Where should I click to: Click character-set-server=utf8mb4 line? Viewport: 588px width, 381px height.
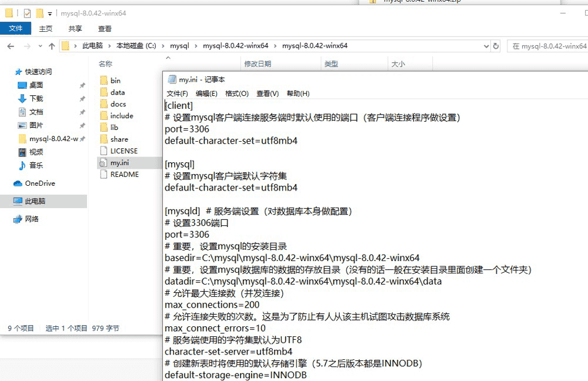click(x=228, y=352)
